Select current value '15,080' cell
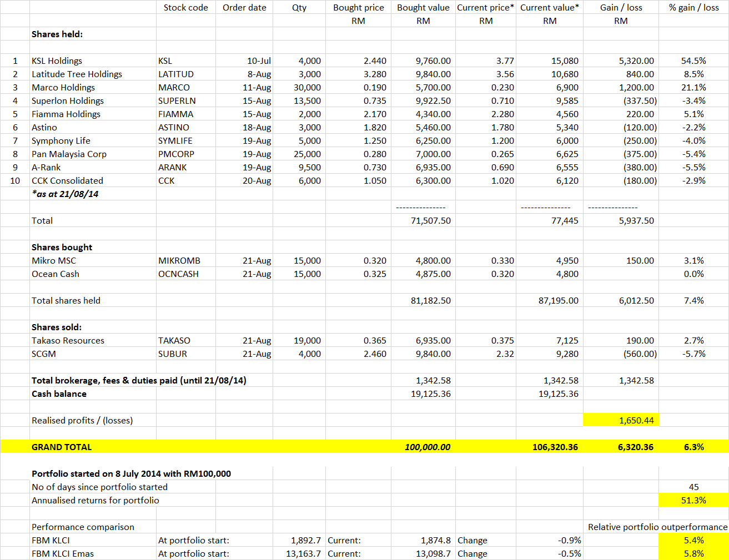Image resolution: width=729 pixels, height=560 pixels. coord(550,60)
